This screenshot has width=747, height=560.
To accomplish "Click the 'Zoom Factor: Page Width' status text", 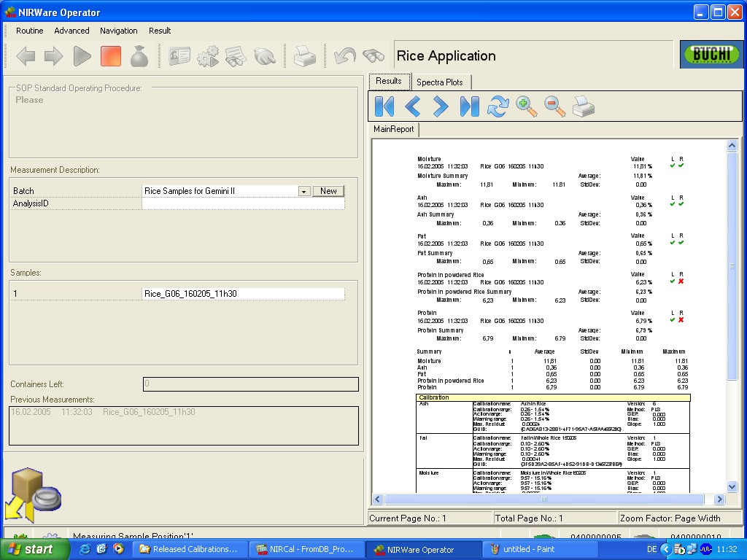I will (x=670, y=518).
